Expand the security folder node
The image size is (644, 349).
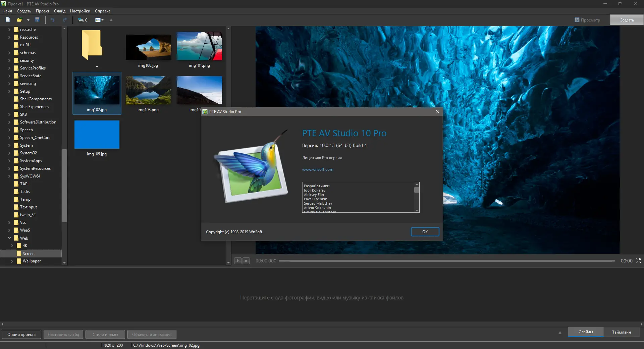click(x=9, y=60)
